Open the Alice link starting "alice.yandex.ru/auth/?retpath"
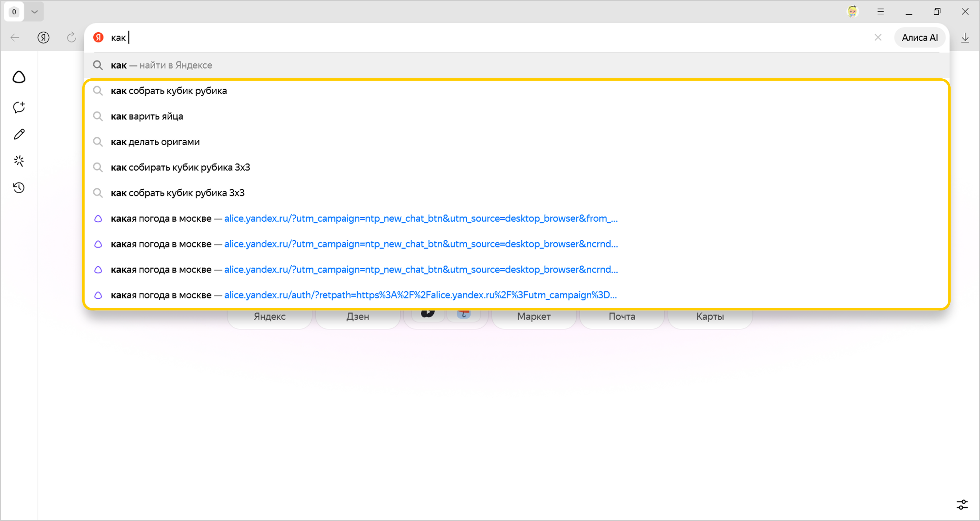The width and height of the screenshot is (980, 521). pos(420,295)
